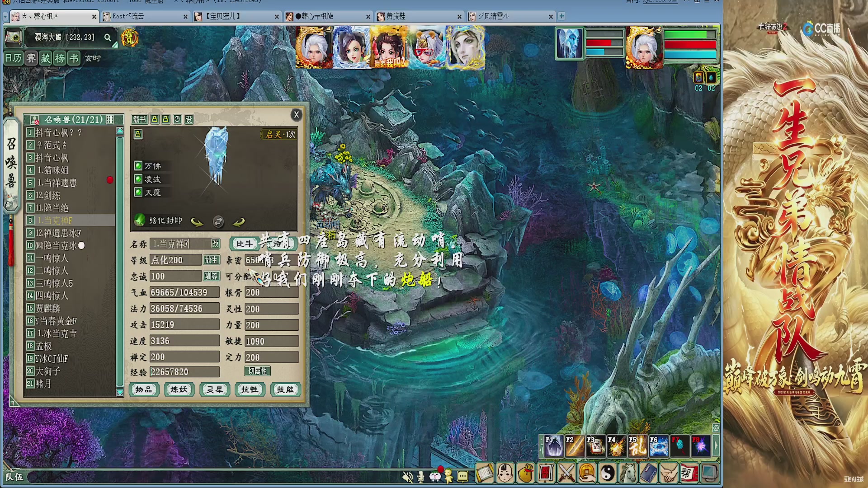Click the 炼妖 refine button
This screenshot has height=488, width=868.
(179, 389)
